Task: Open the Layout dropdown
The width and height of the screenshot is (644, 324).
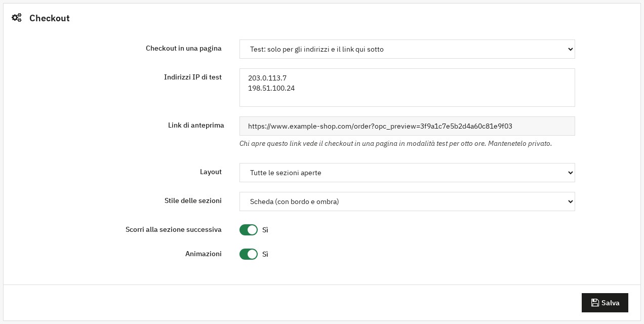Action: 407,173
